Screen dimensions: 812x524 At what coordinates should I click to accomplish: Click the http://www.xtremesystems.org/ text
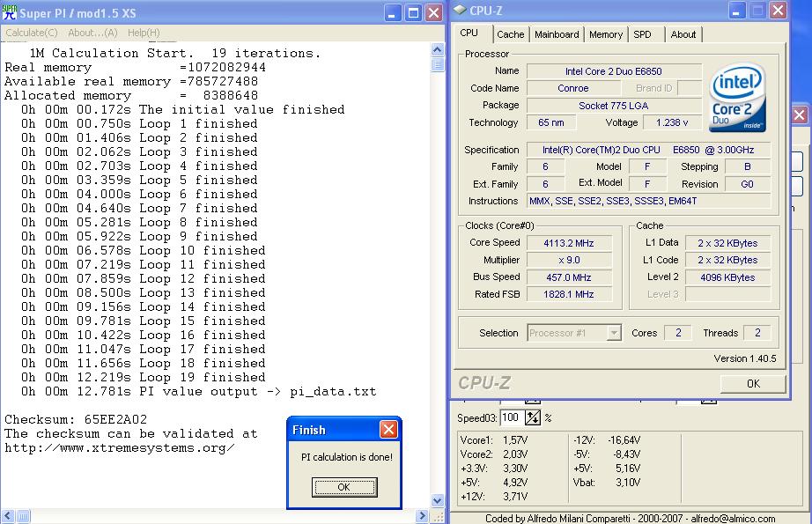pyautogui.click(x=120, y=447)
